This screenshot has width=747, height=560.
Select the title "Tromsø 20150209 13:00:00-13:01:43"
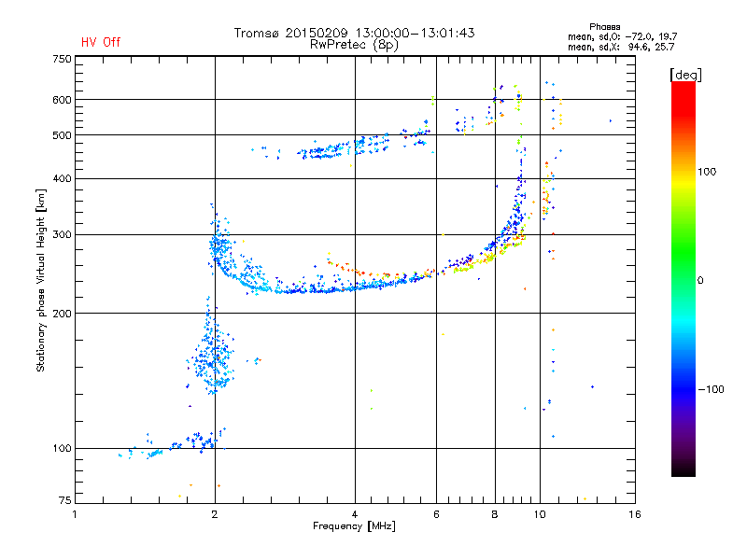pos(354,33)
